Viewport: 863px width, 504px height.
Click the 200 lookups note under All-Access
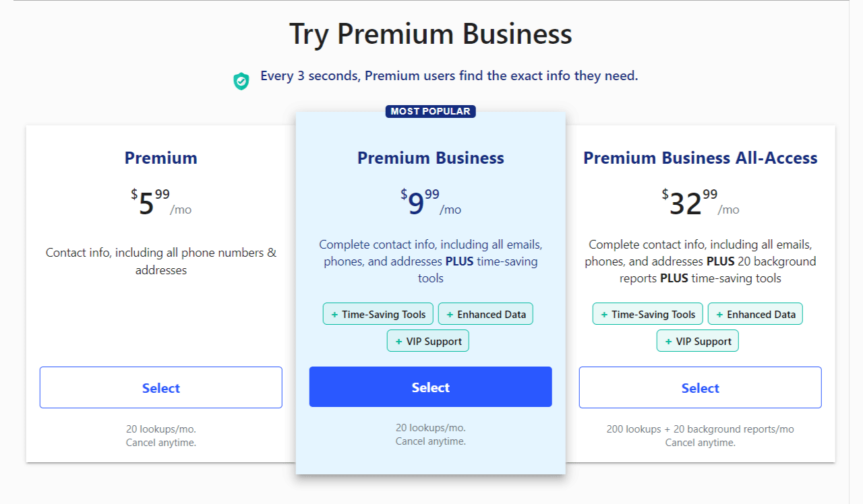tap(700, 429)
